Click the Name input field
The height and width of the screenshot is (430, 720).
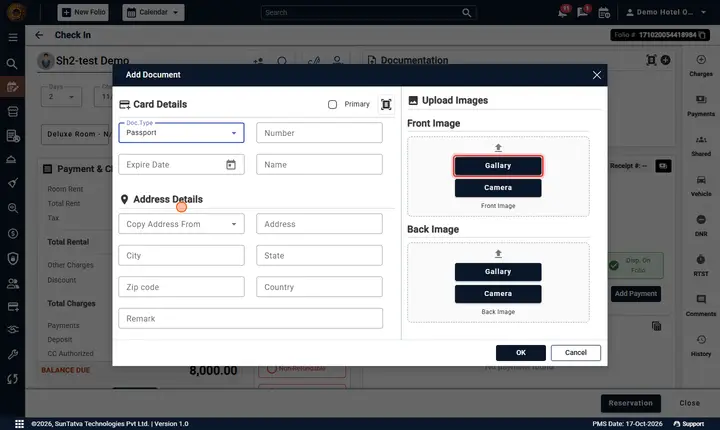coord(319,164)
